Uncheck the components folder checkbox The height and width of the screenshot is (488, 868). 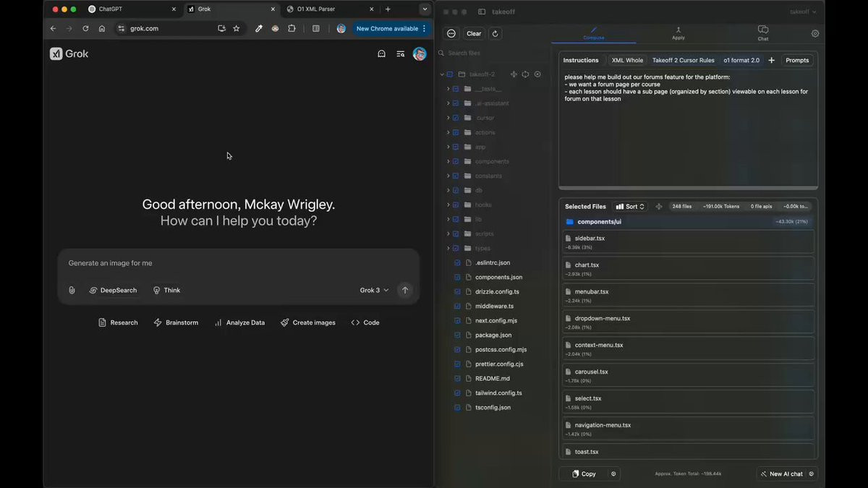(456, 161)
